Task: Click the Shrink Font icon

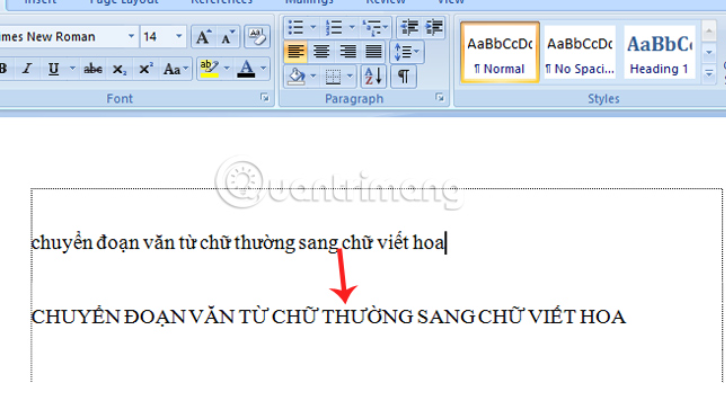Action: point(227,37)
